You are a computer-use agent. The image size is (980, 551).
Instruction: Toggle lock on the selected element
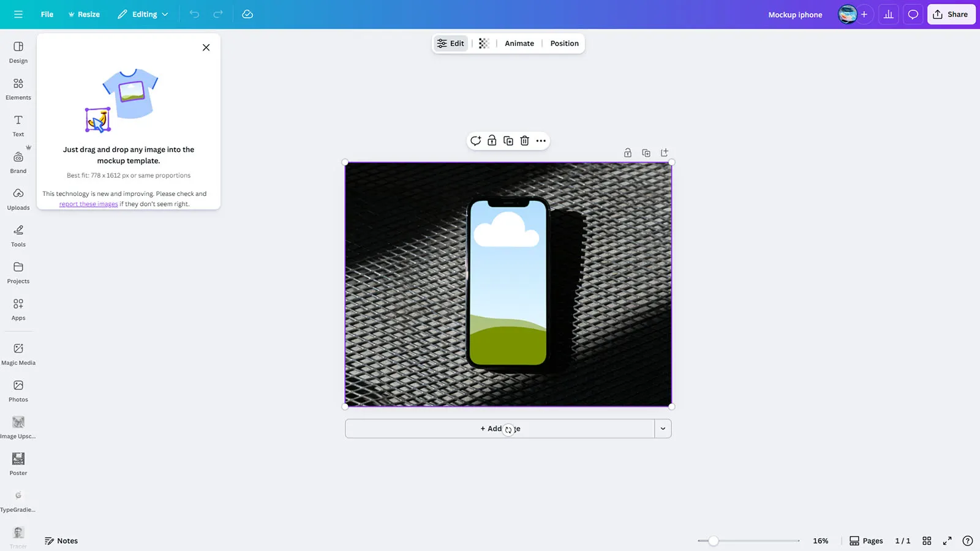(492, 141)
